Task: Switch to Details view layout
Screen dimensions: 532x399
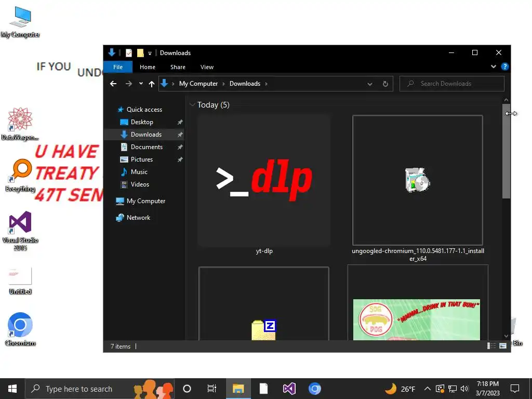Action: coord(491,345)
